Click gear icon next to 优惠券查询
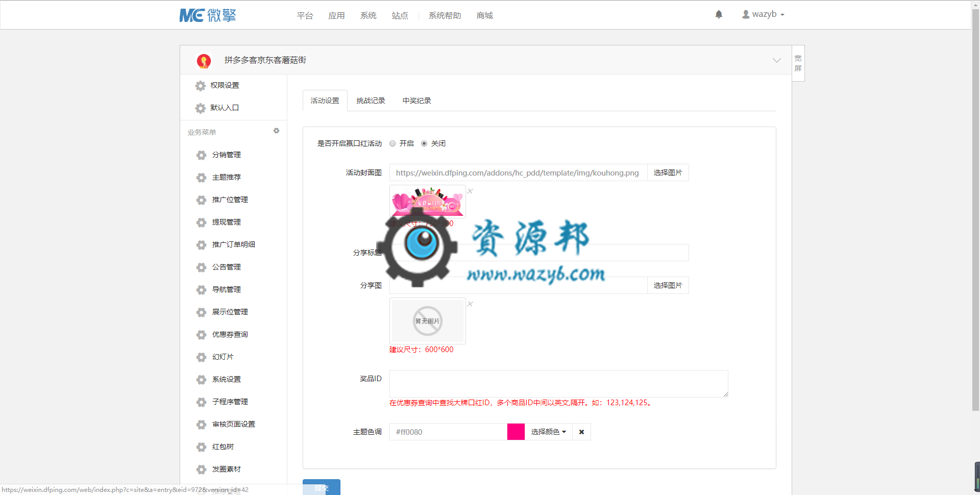Viewport: 980px width, 495px height. [201, 335]
